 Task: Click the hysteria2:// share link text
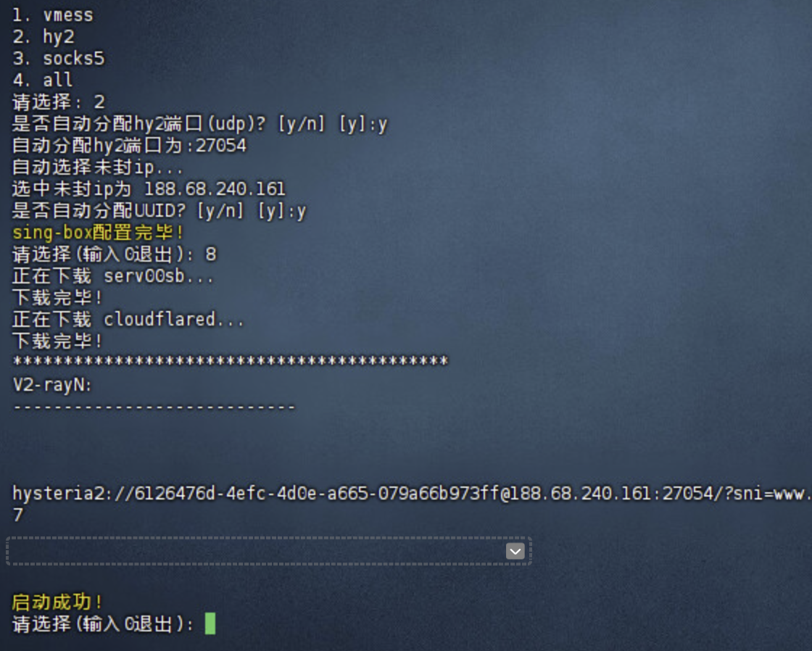tap(412, 494)
